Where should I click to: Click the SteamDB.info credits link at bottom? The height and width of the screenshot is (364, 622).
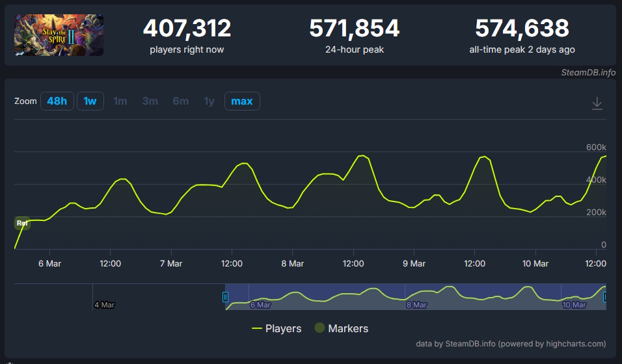(x=511, y=343)
